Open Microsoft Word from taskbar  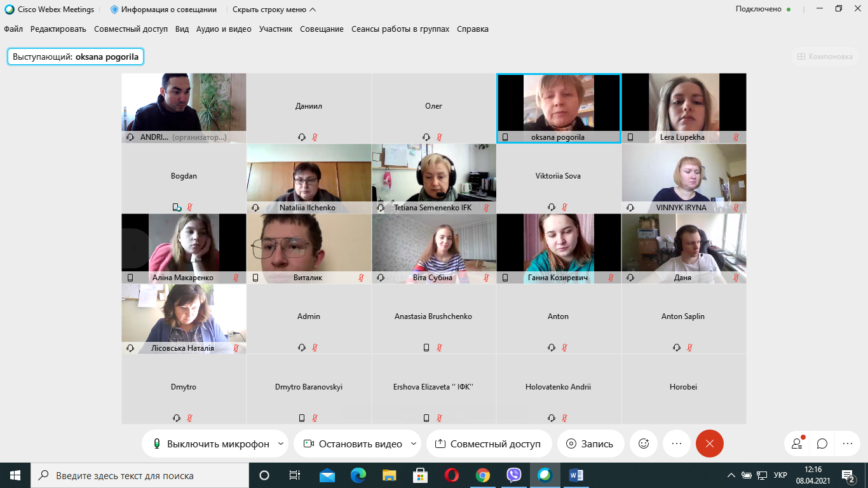click(x=576, y=475)
